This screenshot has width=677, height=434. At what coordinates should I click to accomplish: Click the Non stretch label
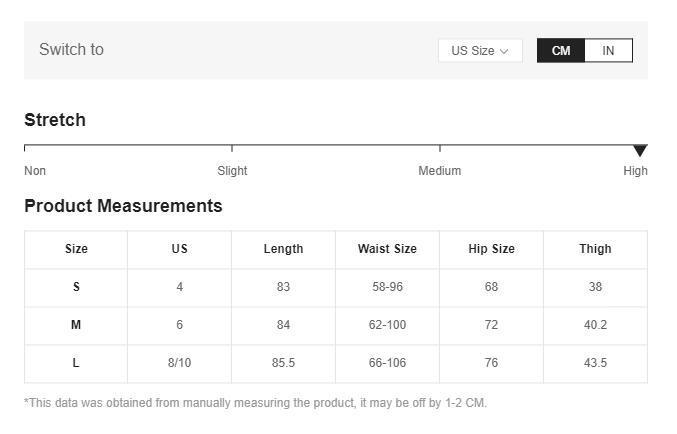click(35, 171)
